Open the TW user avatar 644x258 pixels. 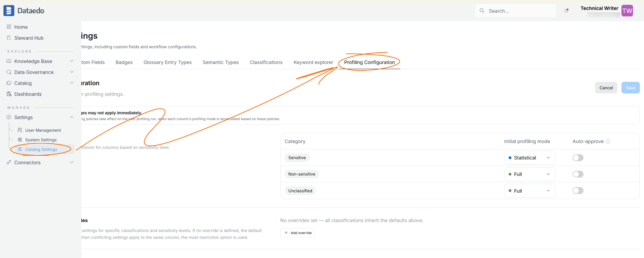(627, 11)
